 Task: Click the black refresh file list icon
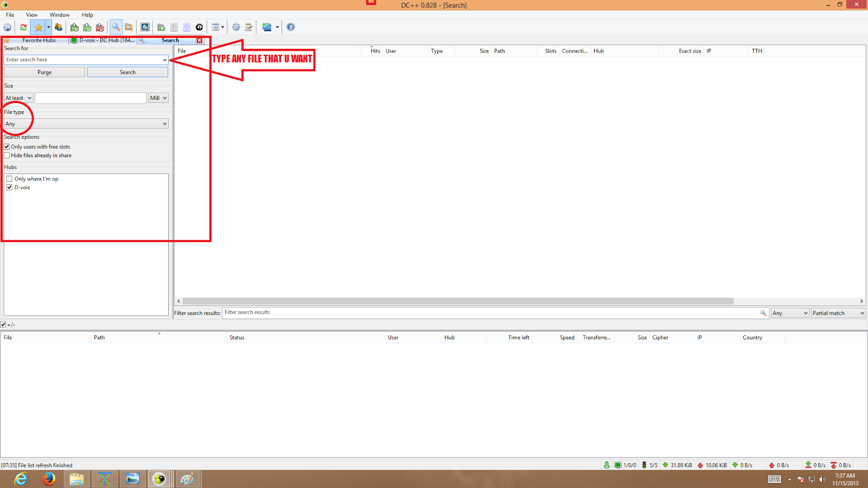[199, 27]
